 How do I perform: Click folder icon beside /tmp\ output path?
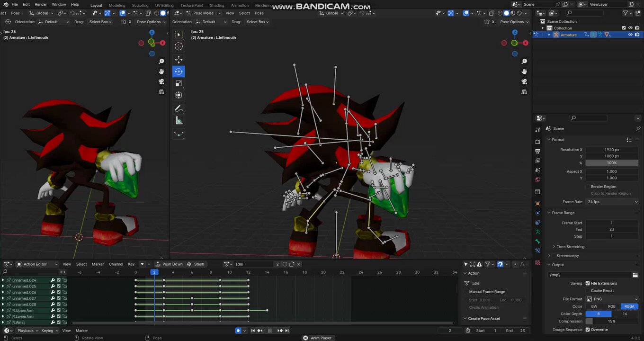[635, 275]
